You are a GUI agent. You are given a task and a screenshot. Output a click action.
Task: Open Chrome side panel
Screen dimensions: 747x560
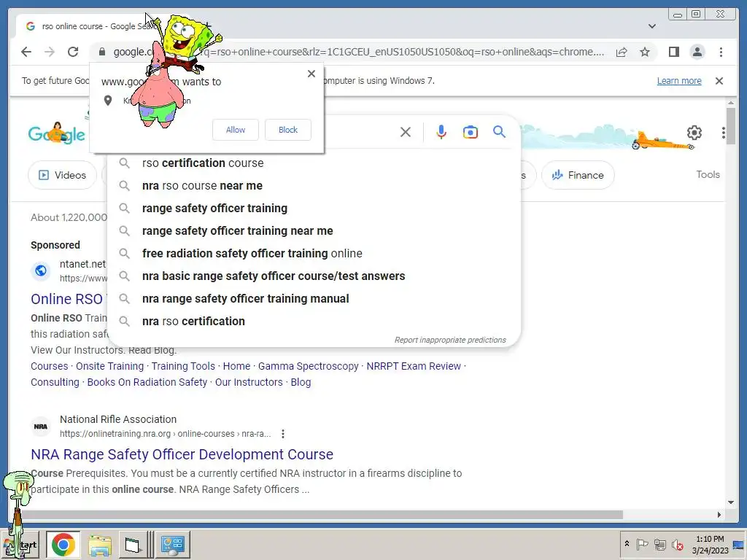click(673, 52)
